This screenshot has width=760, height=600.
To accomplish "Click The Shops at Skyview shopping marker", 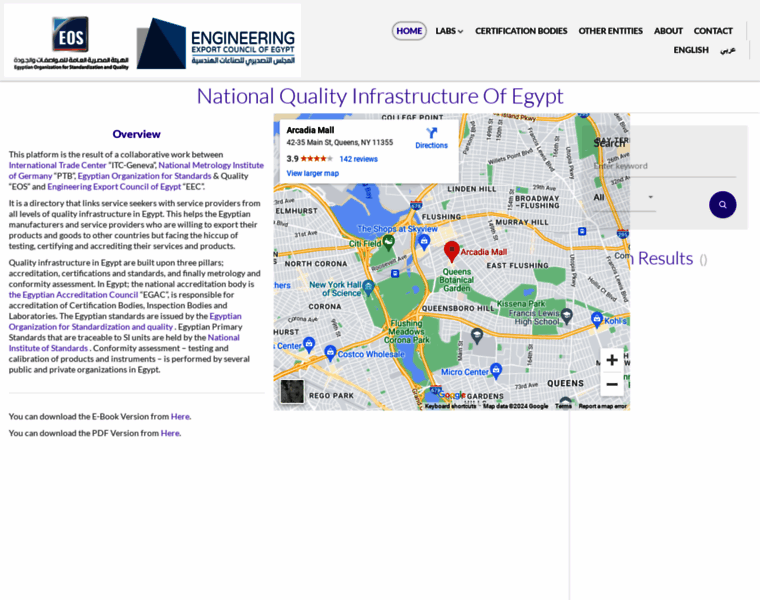I will 424,241.
